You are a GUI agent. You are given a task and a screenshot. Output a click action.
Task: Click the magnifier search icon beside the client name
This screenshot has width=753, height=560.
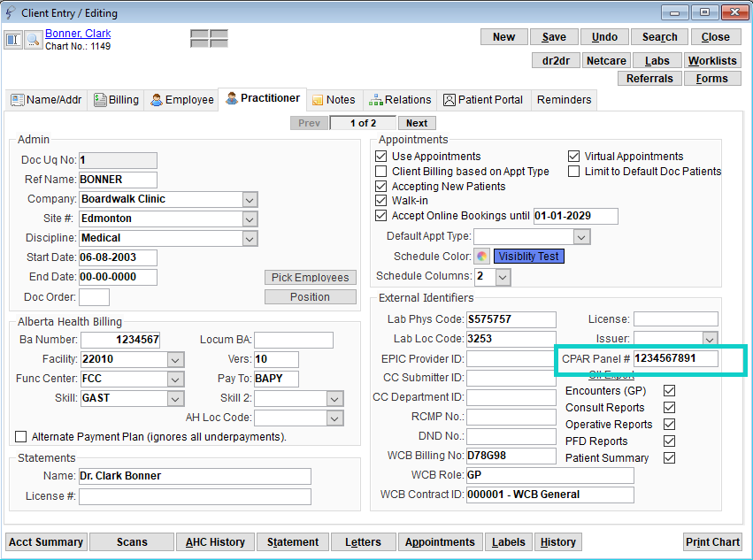pos(33,40)
